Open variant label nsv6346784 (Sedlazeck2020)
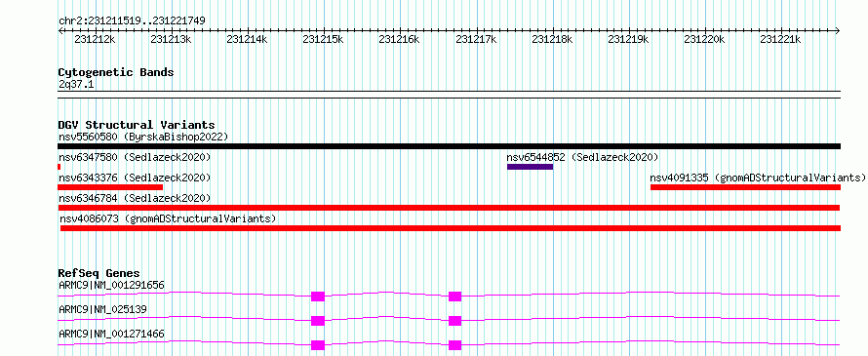Image resolution: width=868 pixels, height=356 pixels. pyautogui.click(x=135, y=198)
